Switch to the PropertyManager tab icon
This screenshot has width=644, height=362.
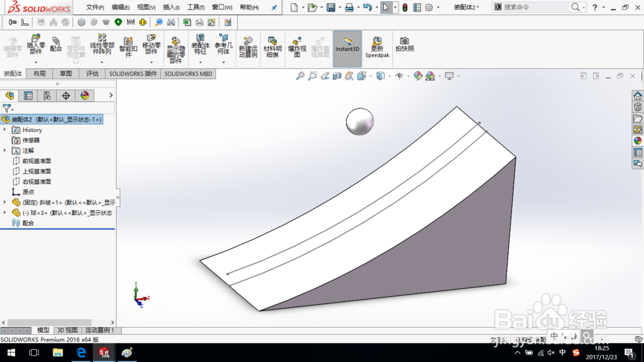pos(28,96)
